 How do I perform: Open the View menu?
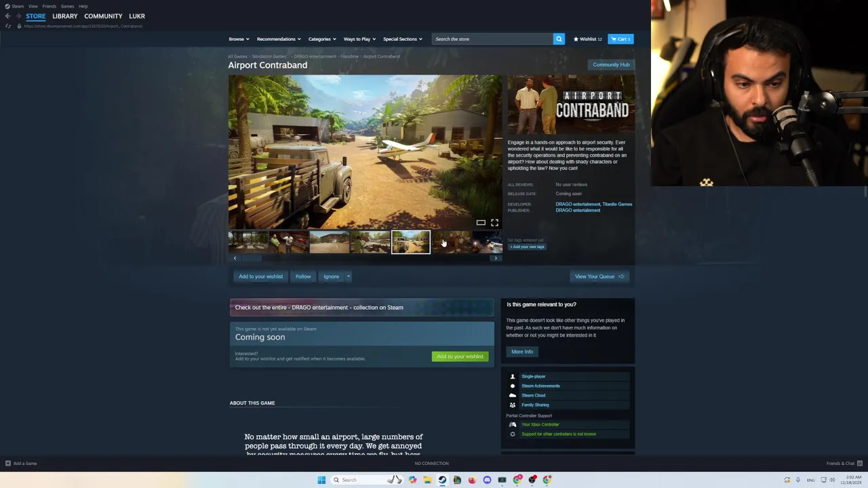(x=33, y=6)
